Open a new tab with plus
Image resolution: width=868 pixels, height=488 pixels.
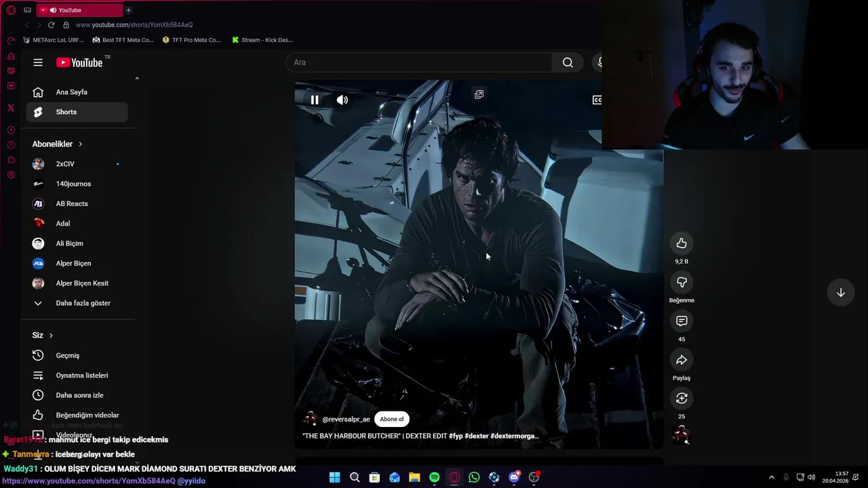coord(128,10)
